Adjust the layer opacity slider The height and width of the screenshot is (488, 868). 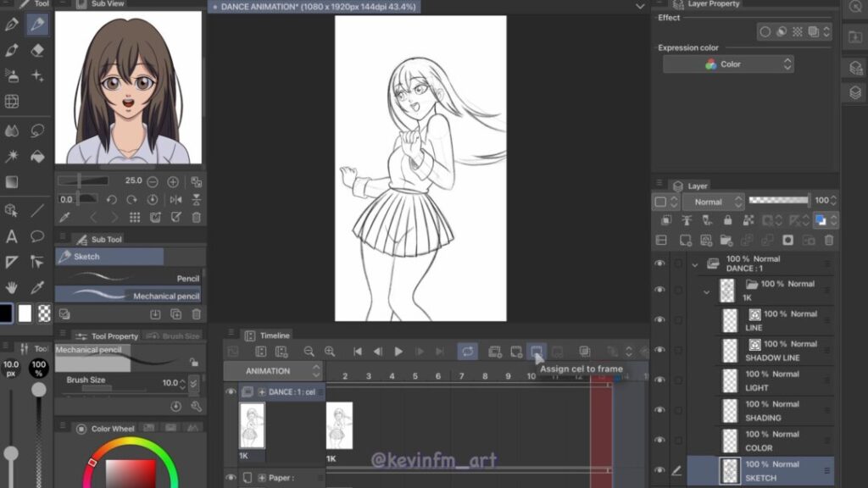pyautogui.click(x=778, y=200)
